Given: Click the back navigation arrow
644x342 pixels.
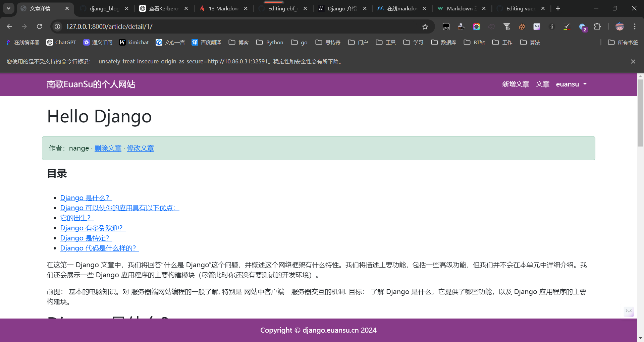Looking at the screenshot, I should (9, 26).
